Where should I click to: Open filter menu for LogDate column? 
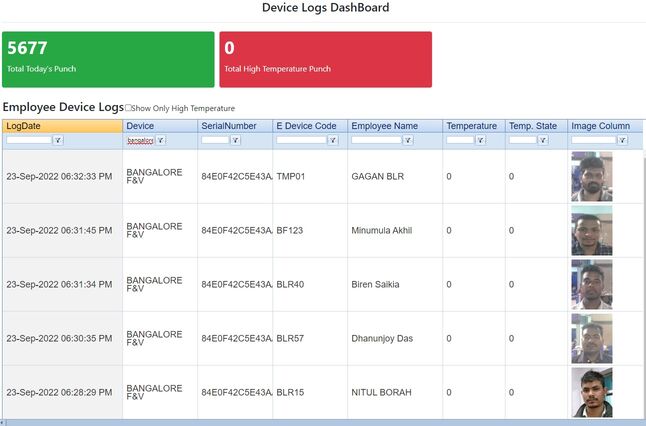tap(58, 140)
